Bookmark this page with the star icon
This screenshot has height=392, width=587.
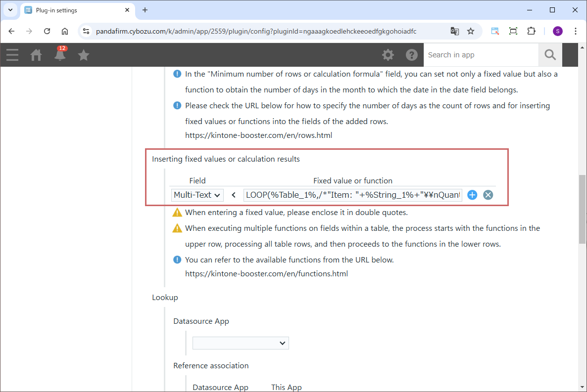(471, 31)
